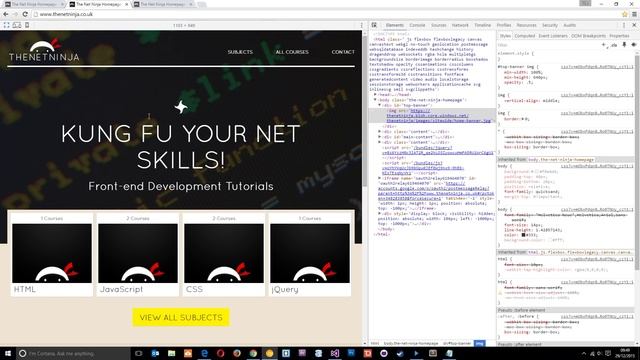Click the browser back arrow
The width and height of the screenshot is (640, 360).
(6, 14)
